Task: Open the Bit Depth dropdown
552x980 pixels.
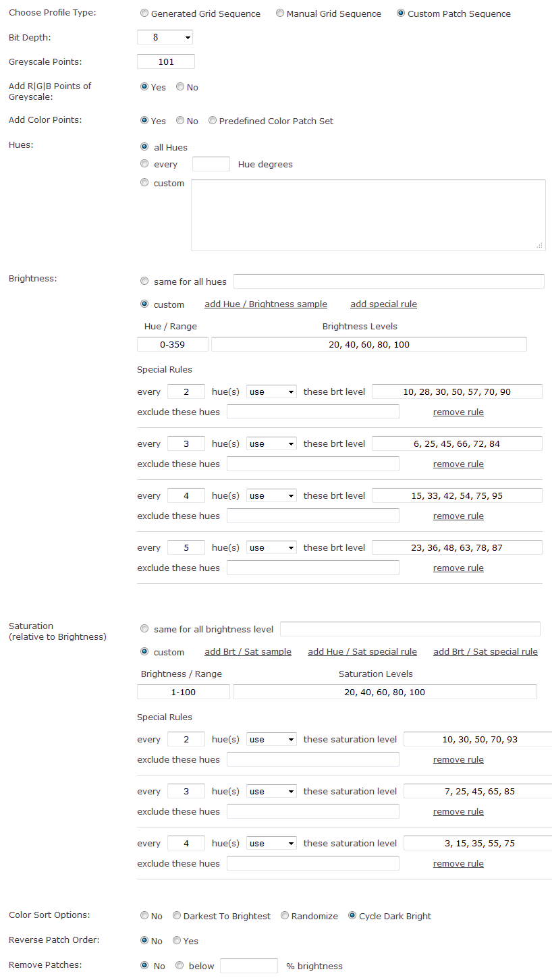Action: click(165, 38)
